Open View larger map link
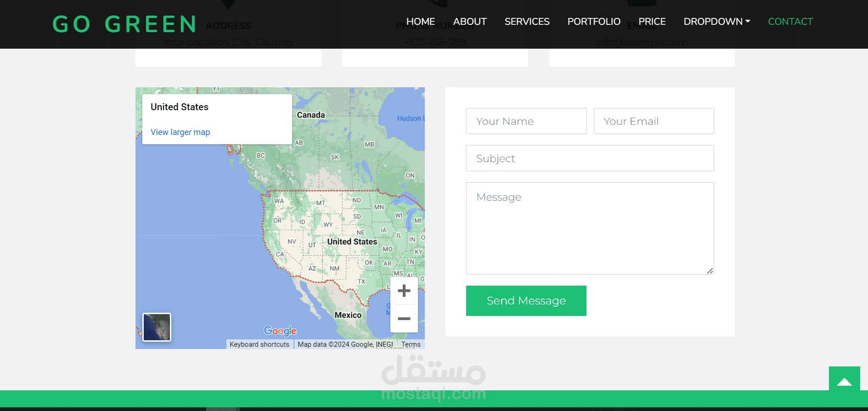Screen dimensions: 868x411 click(x=180, y=132)
